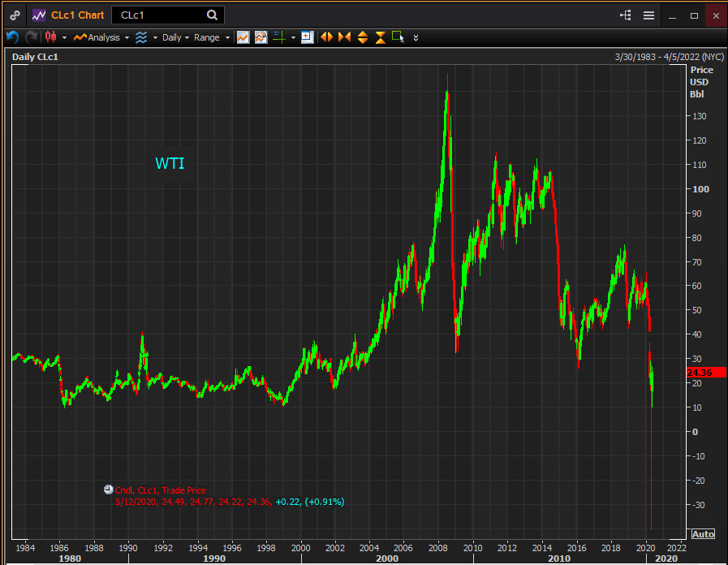Click the 100 price level on axis
Image resolution: width=728 pixels, height=565 pixels.
pos(700,189)
